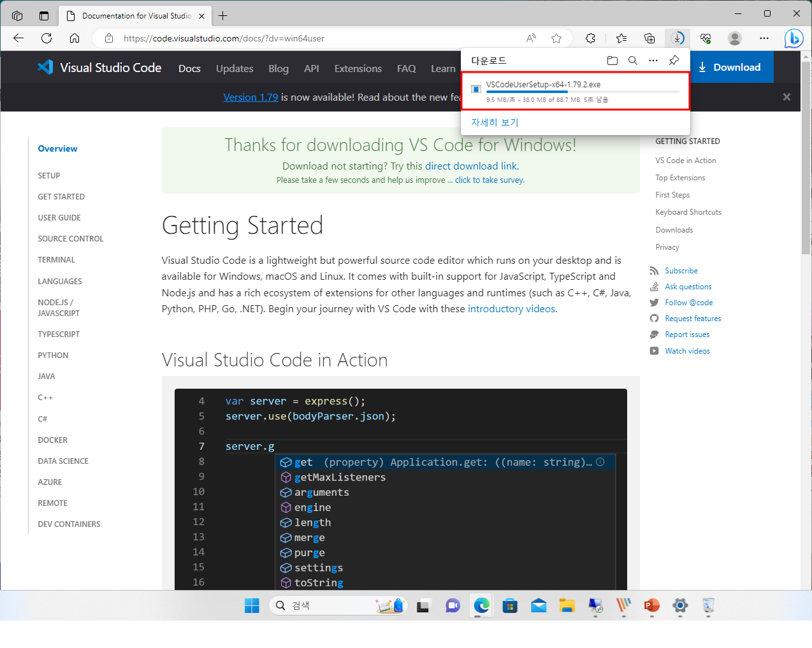This screenshot has width=812, height=648.
Task: Open a new tab with plus
Action: [x=222, y=15]
